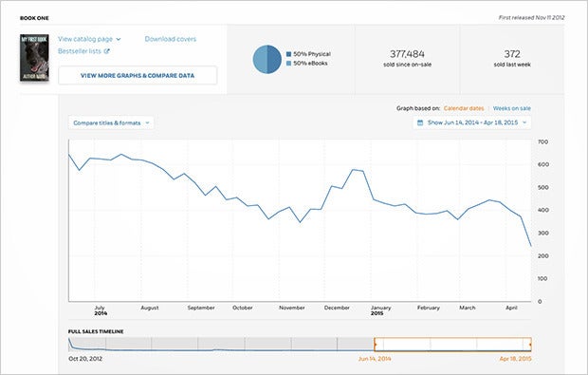Viewport: 588px width, 375px height.
Task: Switch graph basis to Weeks on sale
Action: [x=511, y=108]
